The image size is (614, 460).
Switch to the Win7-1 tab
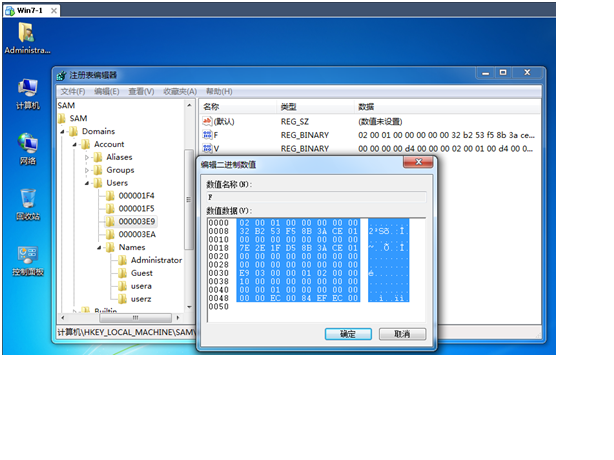tap(30, 11)
